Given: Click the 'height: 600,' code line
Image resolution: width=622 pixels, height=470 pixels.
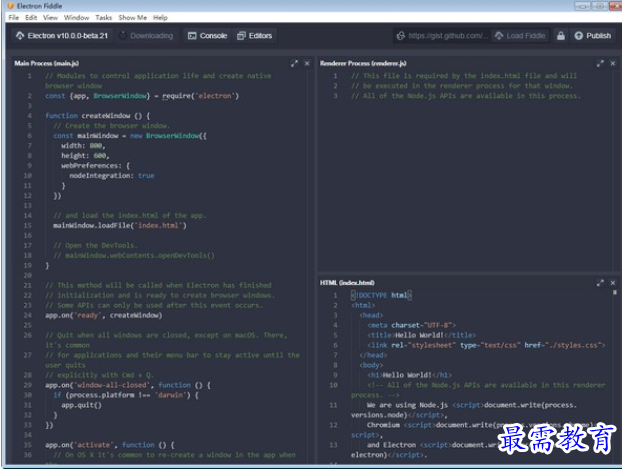Looking at the screenshot, I should click(x=85, y=156).
